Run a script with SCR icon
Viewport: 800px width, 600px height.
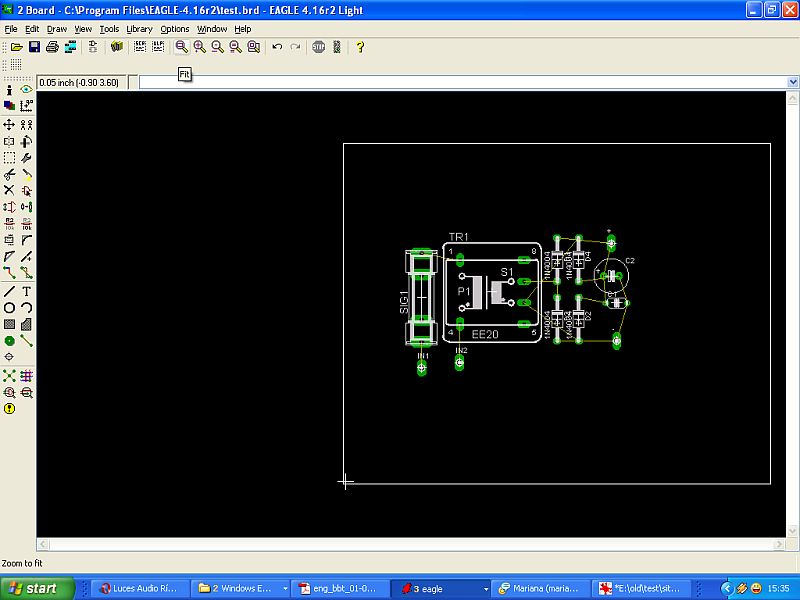[140, 47]
